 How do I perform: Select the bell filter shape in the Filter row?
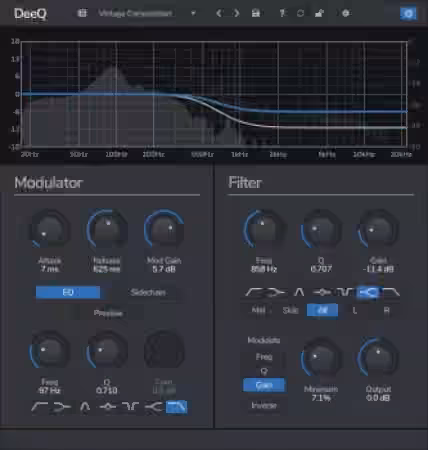coord(299,292)
